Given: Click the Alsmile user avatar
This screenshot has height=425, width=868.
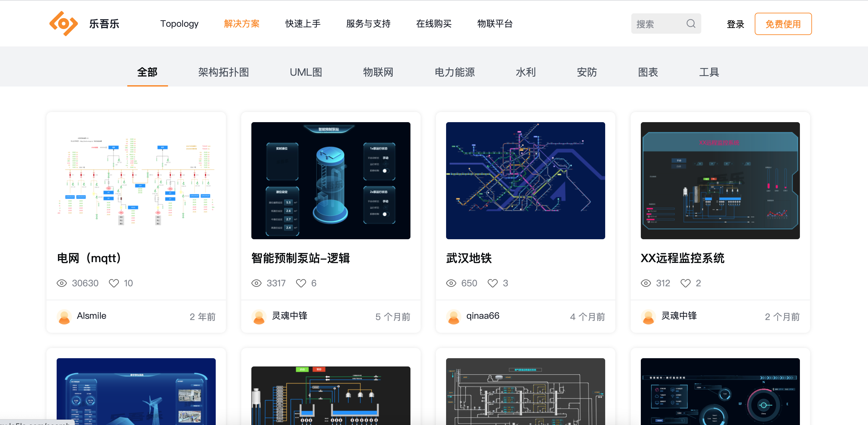Looking at the screenshot, I should pos(64,317).
